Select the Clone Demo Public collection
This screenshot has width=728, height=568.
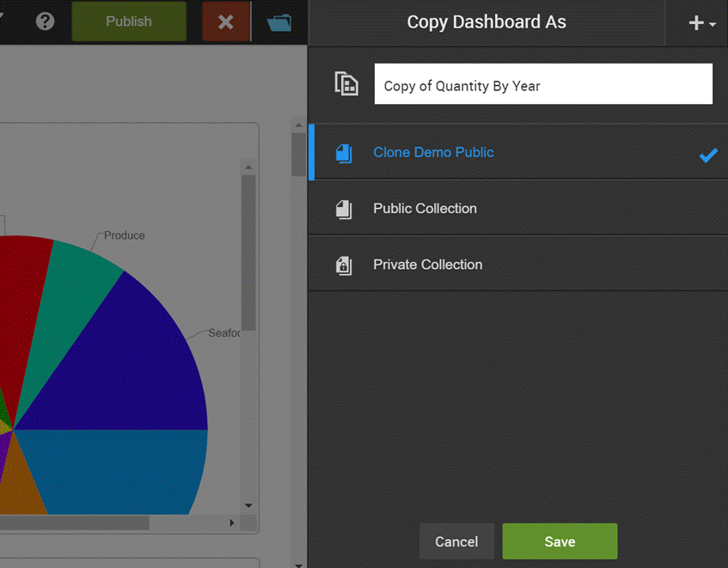point(433,153)
